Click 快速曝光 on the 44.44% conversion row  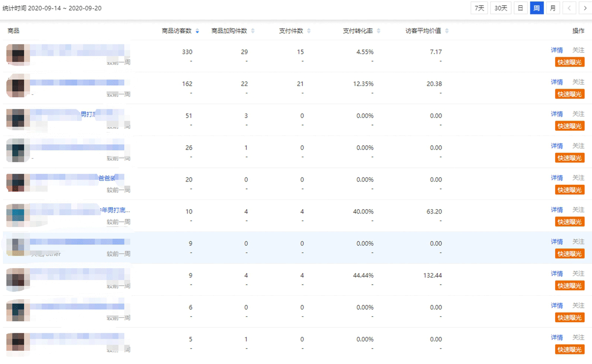[569, 286]
